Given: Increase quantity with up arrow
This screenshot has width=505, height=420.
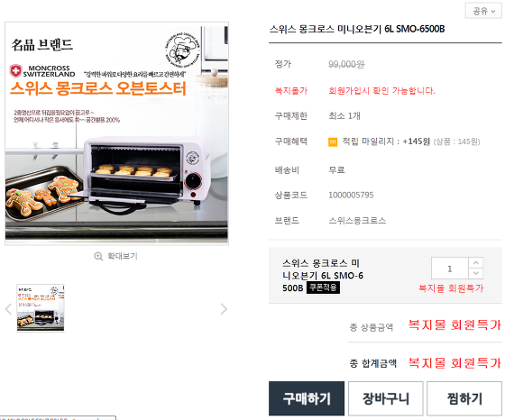Looking at the screenshot, I should 476,263.
